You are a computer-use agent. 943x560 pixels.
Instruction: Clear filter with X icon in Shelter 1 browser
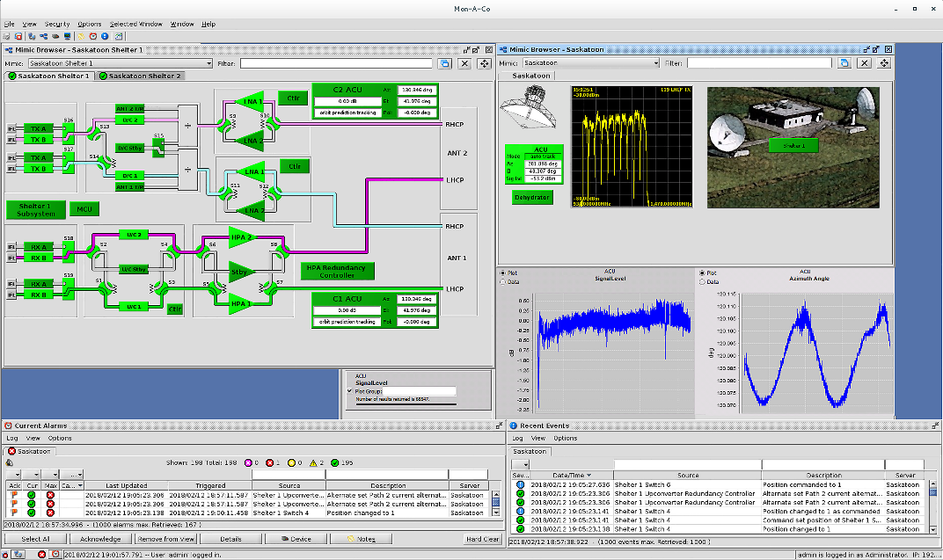tap(464, 63)
